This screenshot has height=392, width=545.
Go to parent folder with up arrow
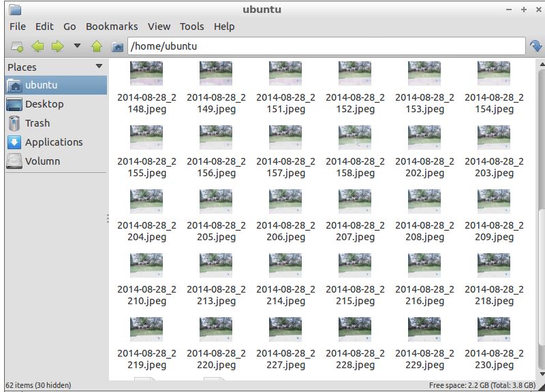click(x=97, y=46)
